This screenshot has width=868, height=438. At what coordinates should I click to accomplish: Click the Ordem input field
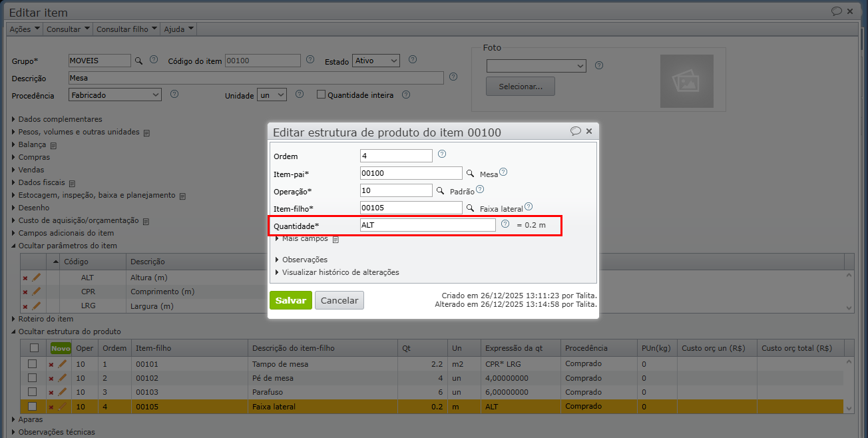coord(396,156)
